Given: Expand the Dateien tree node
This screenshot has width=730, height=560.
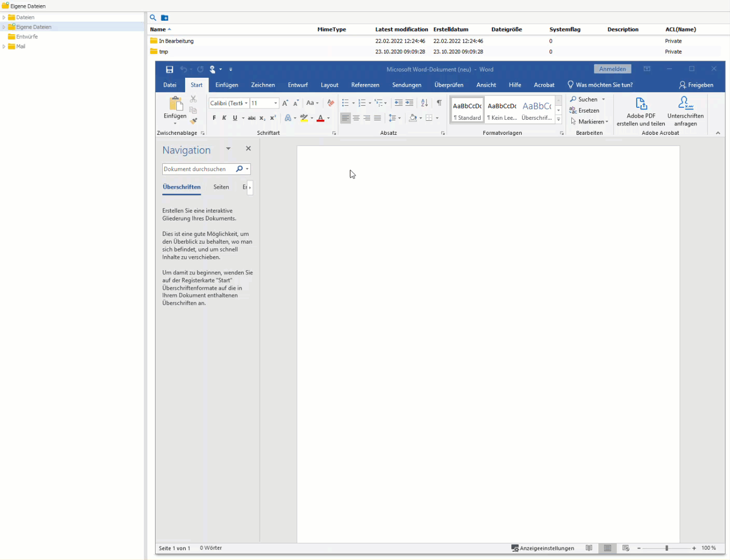Looking at the screenshot, I should click(4, 17).
